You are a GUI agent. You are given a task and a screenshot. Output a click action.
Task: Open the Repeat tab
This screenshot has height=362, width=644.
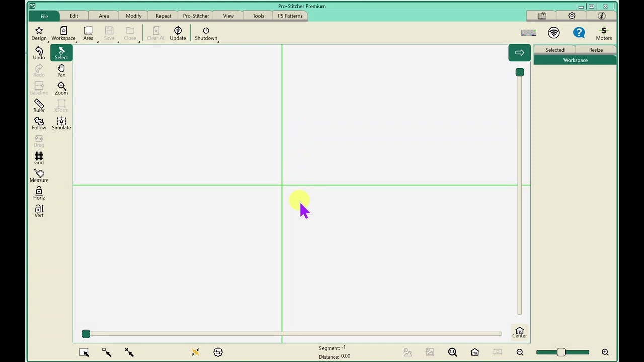(163, 16)
